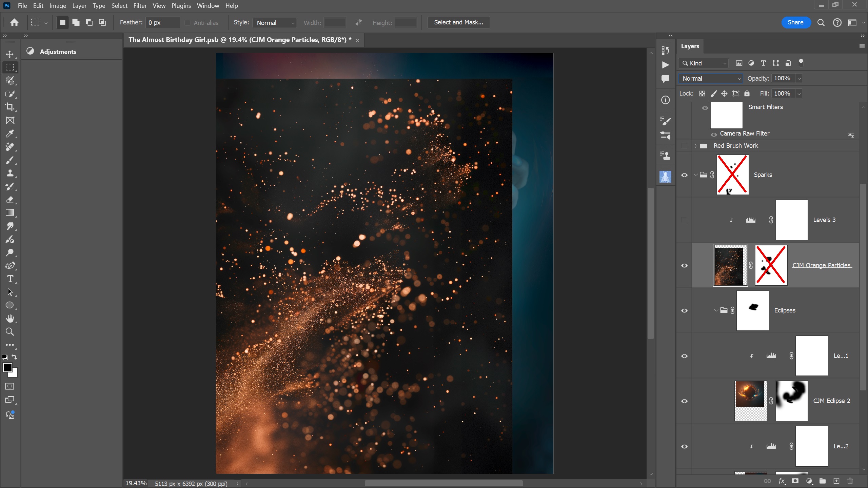Show the Levels 3 adjustment layer

(684, 220)
